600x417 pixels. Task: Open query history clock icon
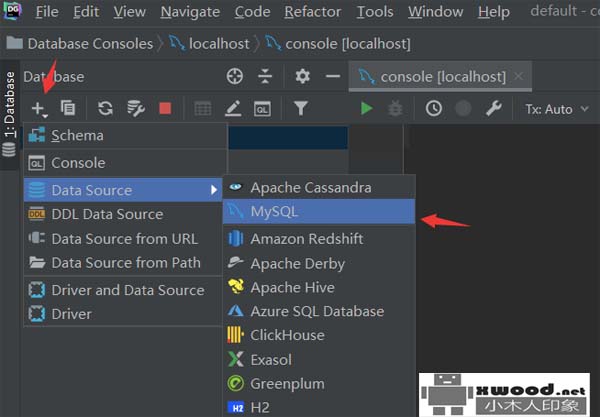(x=434, y=109)
